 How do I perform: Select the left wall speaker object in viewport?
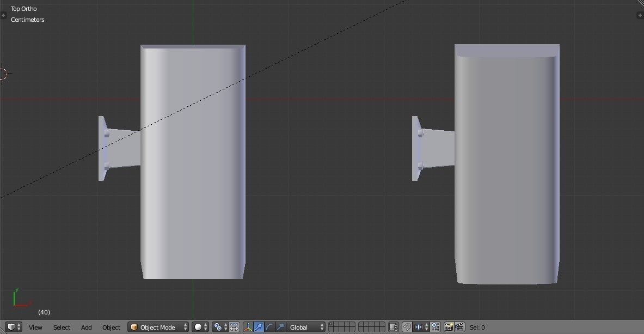point(193,163)
